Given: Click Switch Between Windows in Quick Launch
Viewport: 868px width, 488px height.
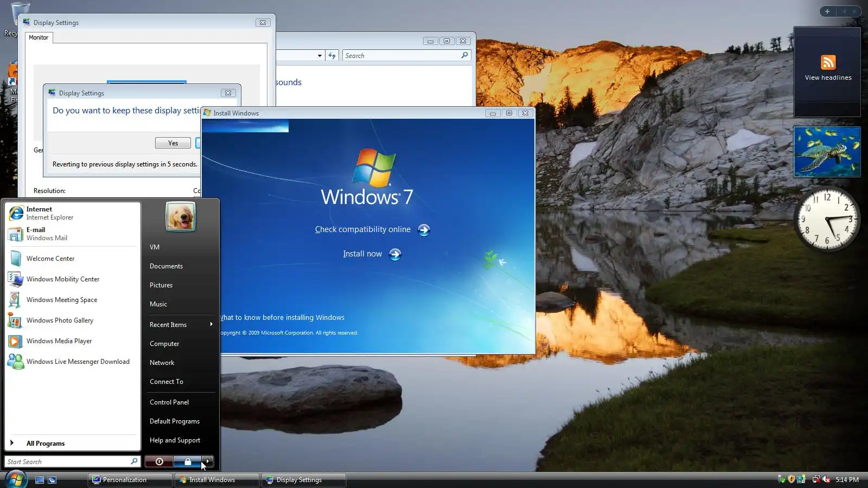Looking at the screenshot, I should coord(52,480).
